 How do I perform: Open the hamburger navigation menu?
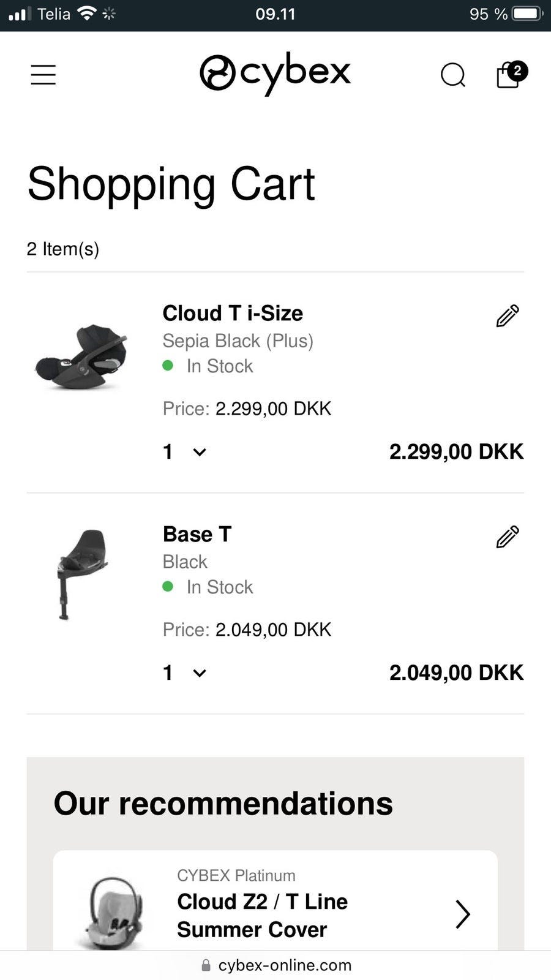[x=43, y=75]
